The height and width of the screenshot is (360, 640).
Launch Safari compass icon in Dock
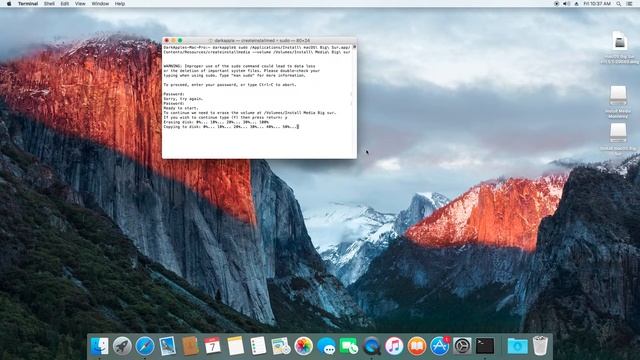pyautogui.click(x=145, y=346)
